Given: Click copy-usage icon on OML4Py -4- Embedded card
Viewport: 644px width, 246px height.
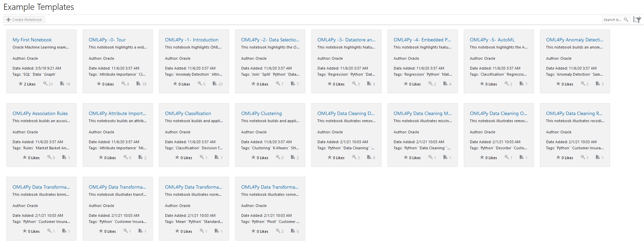Looking at the screenshot, I should click(445, 83).
